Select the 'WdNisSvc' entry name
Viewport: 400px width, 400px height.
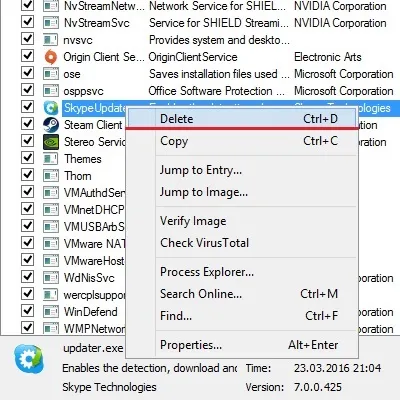click(89, 278)
